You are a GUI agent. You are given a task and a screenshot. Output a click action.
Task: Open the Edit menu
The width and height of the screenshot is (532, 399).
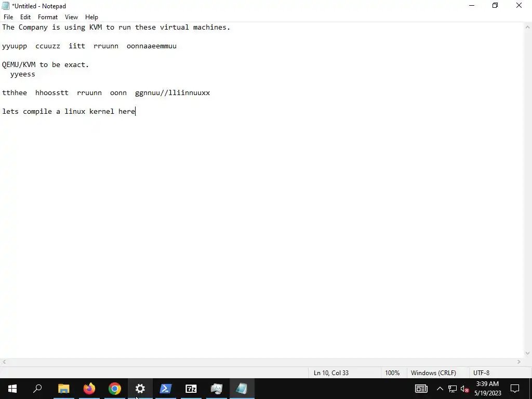click(x=25, y=17)
